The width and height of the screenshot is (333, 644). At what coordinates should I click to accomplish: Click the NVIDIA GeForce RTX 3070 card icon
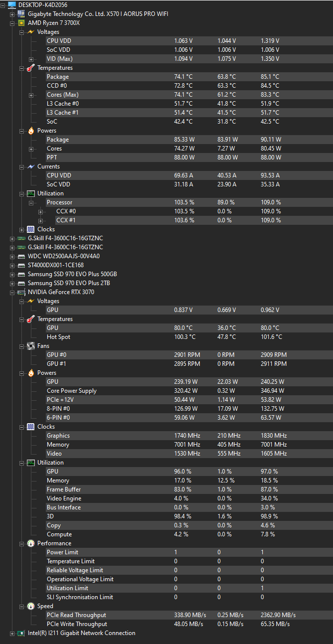click(21, 292)
